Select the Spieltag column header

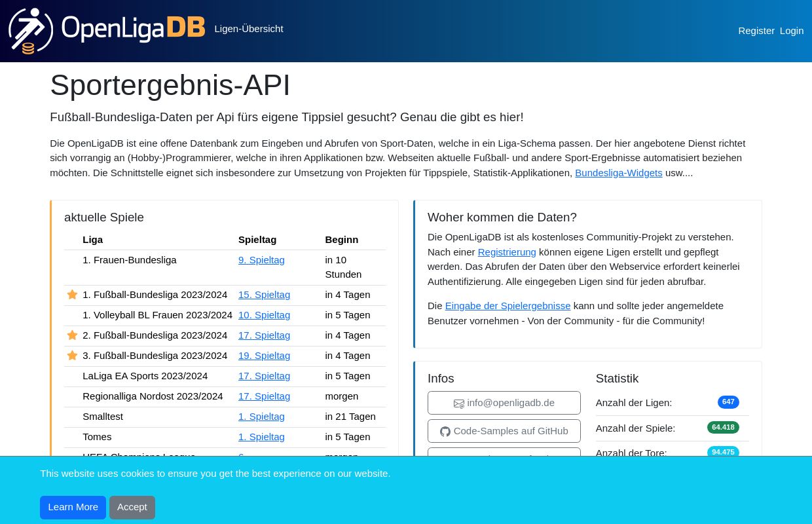[257, 240]
